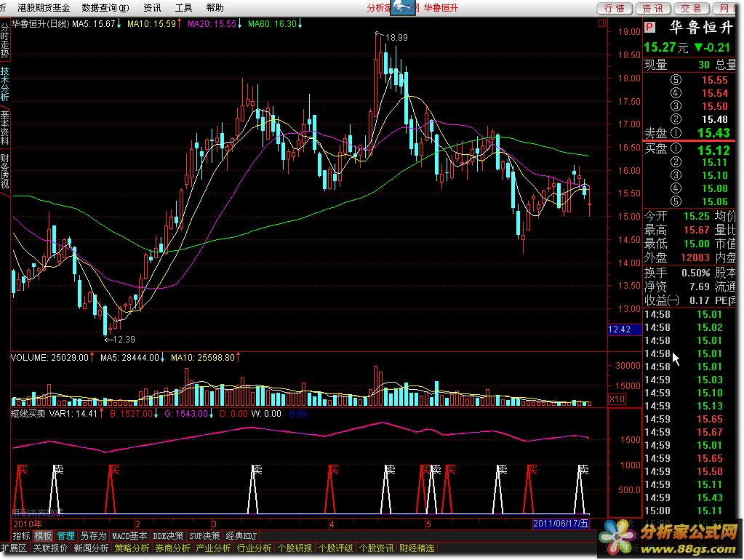Click the 华鲁恒升(日线) chart title

(40, 24)
